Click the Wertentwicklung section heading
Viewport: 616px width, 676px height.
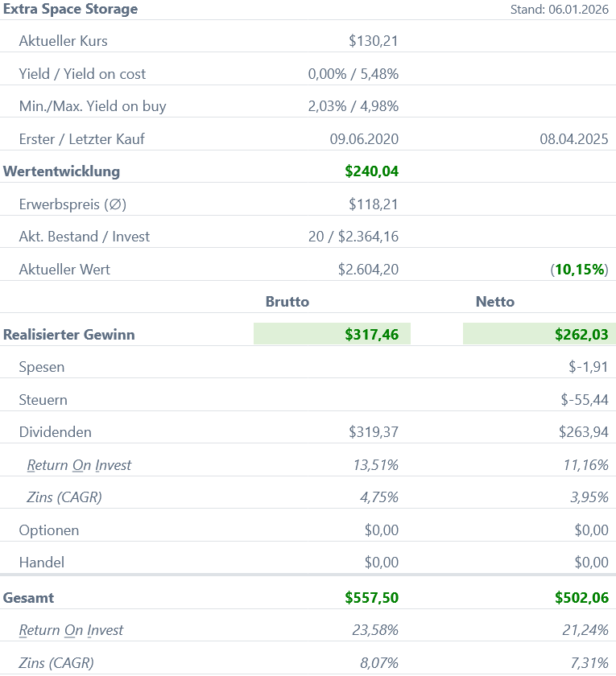tap(62, 171)
